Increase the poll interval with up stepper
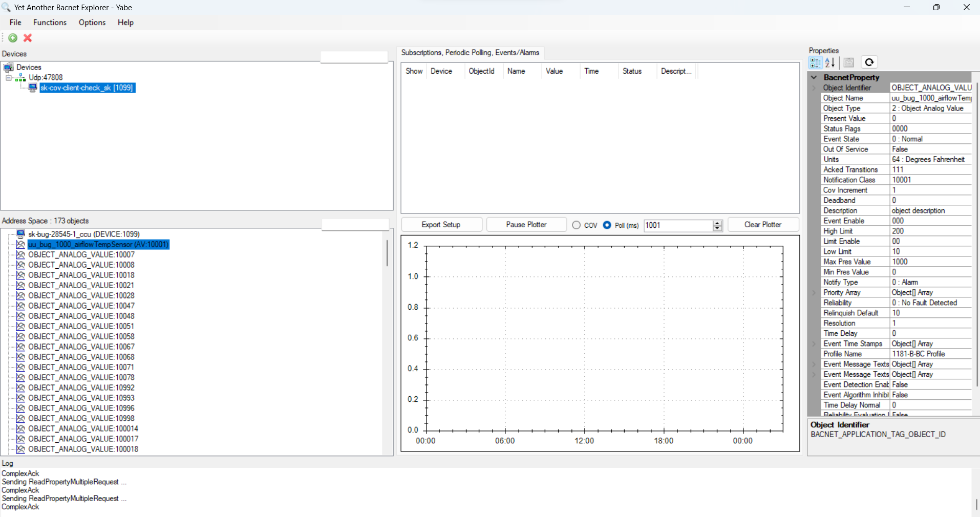980x517 pixels. (717, 223)
